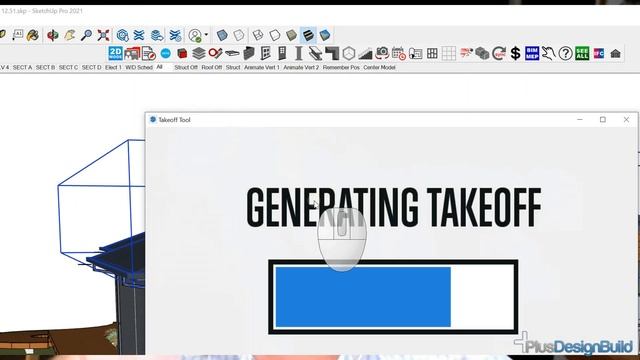
Task: Activate the Orbit tool
Action: coord(53,35)
